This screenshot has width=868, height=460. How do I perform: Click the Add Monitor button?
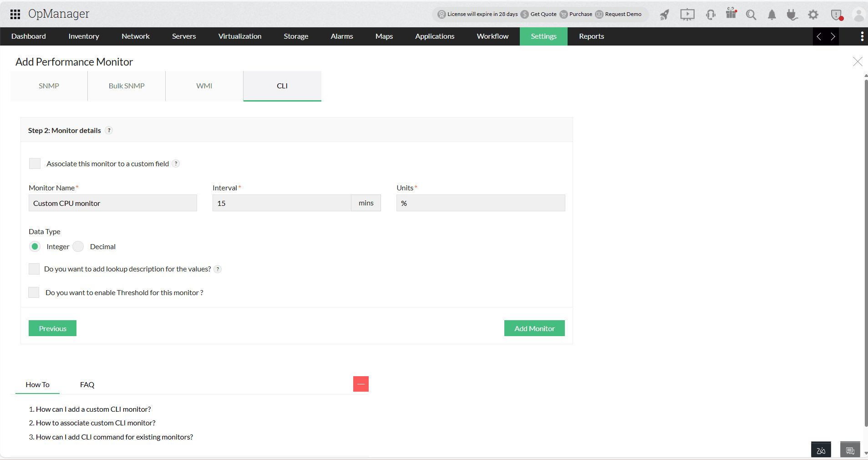(534, 328)
